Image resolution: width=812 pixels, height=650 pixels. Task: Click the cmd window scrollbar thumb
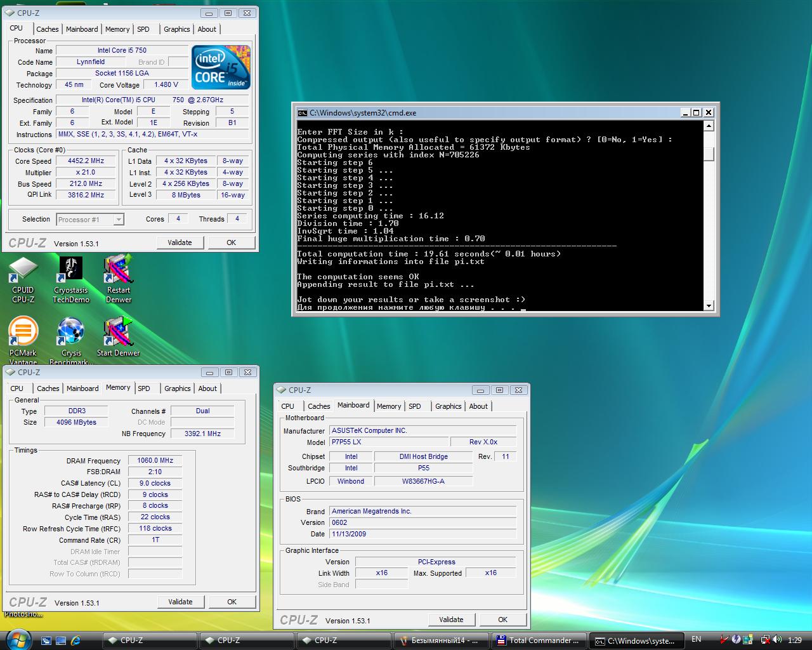tap(709, 154)
